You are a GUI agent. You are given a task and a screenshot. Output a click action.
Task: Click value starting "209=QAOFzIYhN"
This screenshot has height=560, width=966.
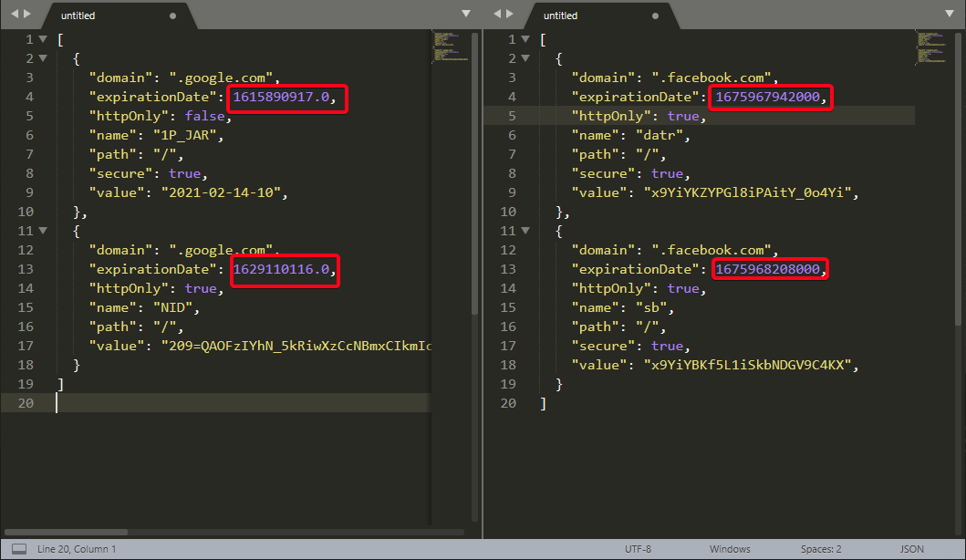point(296,346)
